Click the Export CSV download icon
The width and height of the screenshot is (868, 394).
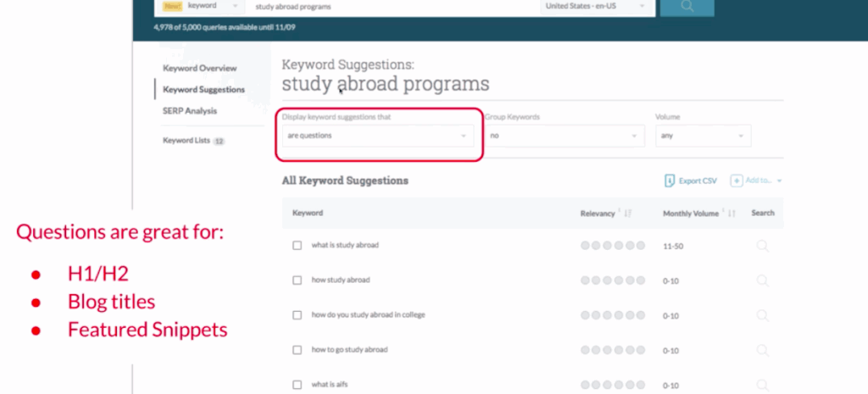[x=670, y=180]
